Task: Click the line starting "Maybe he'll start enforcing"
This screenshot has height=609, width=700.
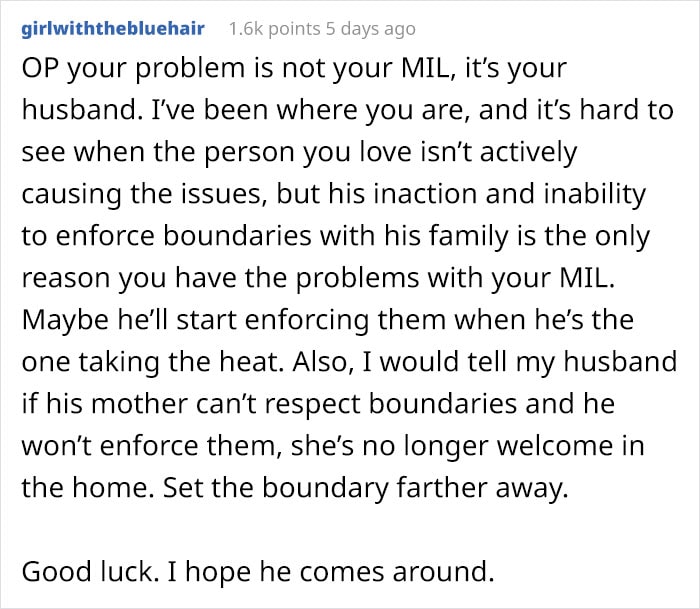Action: click(328, 320)
